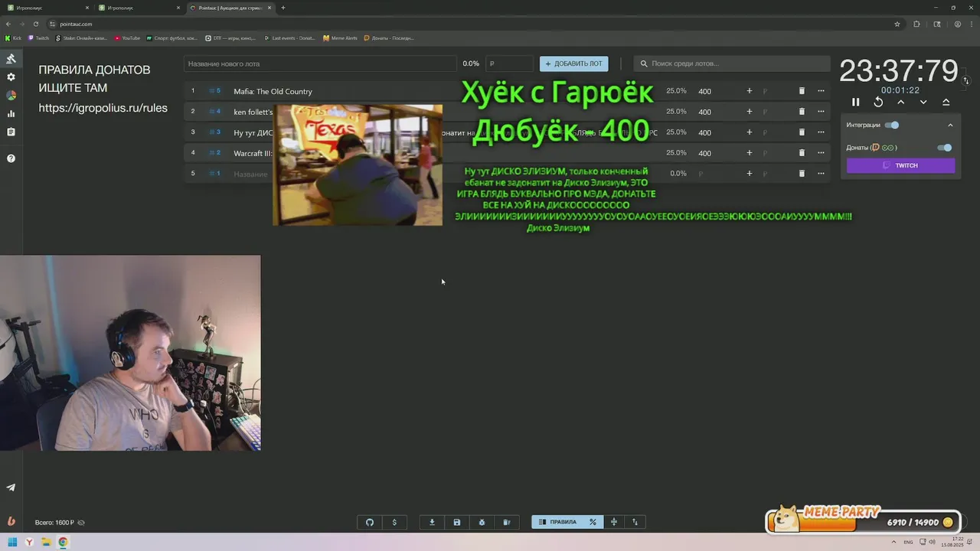Delete the empty lot number 5
Screen dimensions: 980x551
[x=802, y=174]
